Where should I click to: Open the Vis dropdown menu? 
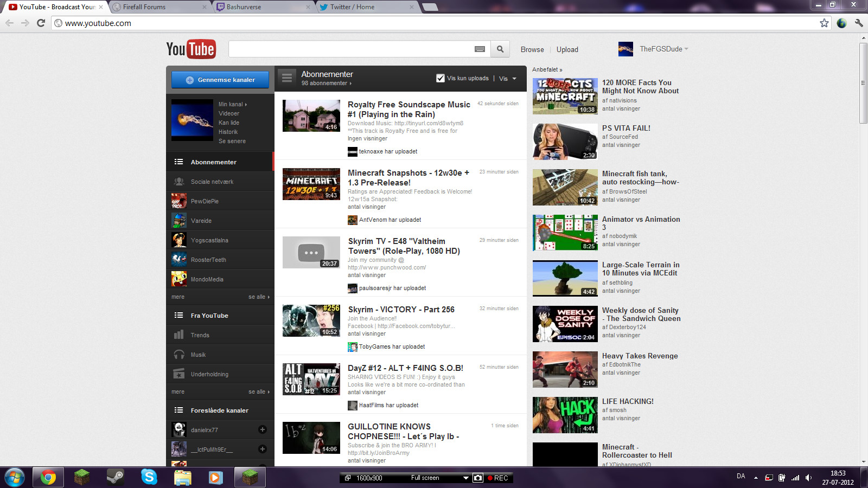click(x=507, y=79)
